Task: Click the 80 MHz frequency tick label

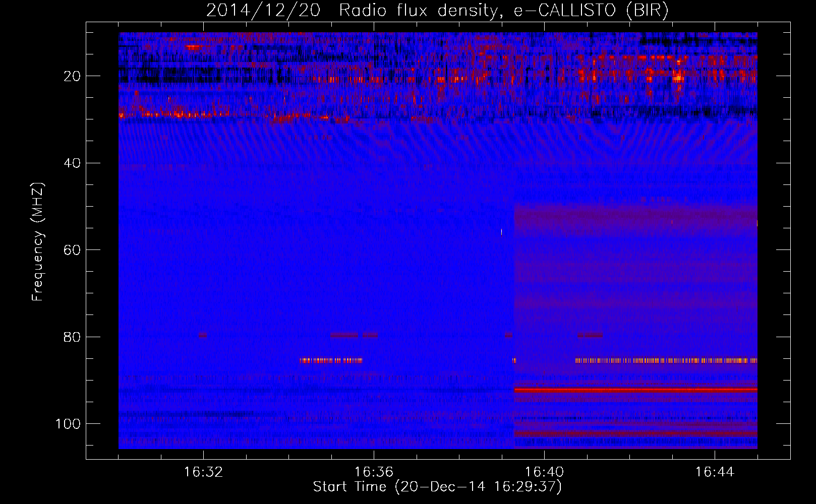Action: coord(72,337)
